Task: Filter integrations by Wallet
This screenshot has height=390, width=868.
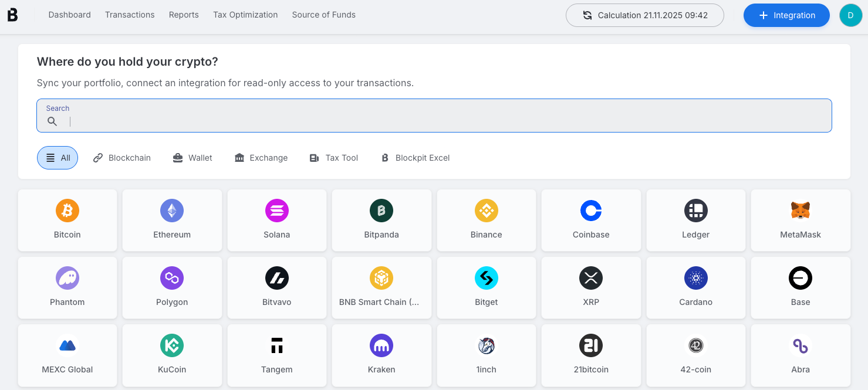Action: pyautogui.click(x=192, y=158)
